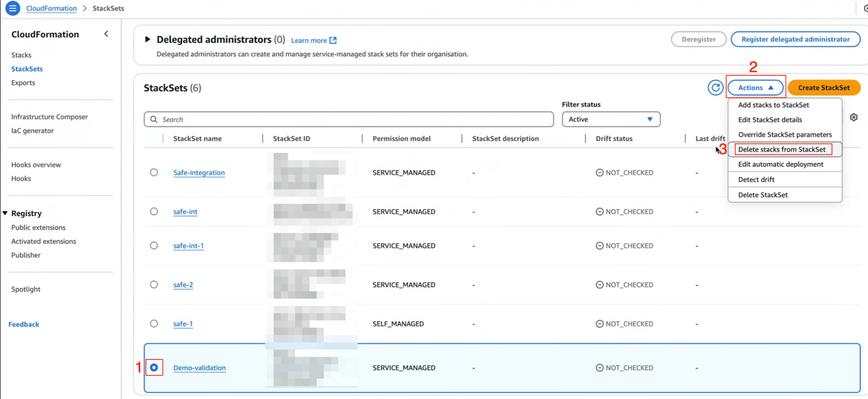The width and height of the screenshot is (868, 399).
Task: Select the safe-2 radio button
Action: point(154,284)
